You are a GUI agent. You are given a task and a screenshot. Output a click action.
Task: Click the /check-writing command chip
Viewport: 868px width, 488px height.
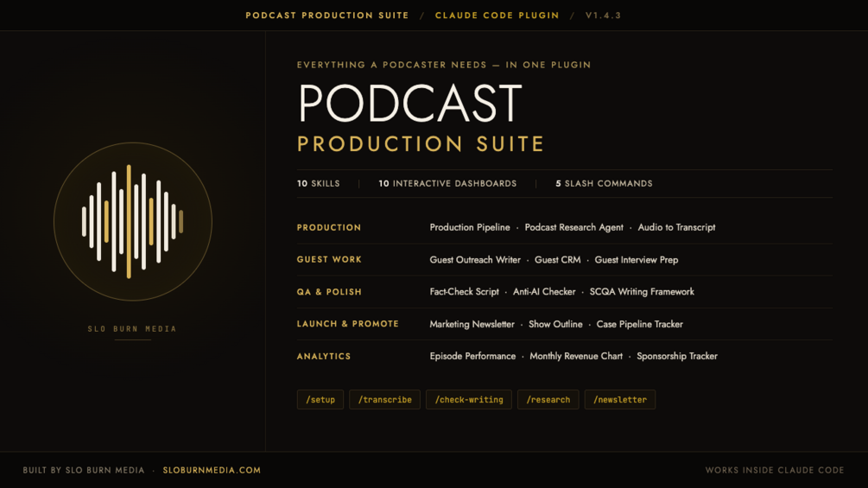click(469, 400)
